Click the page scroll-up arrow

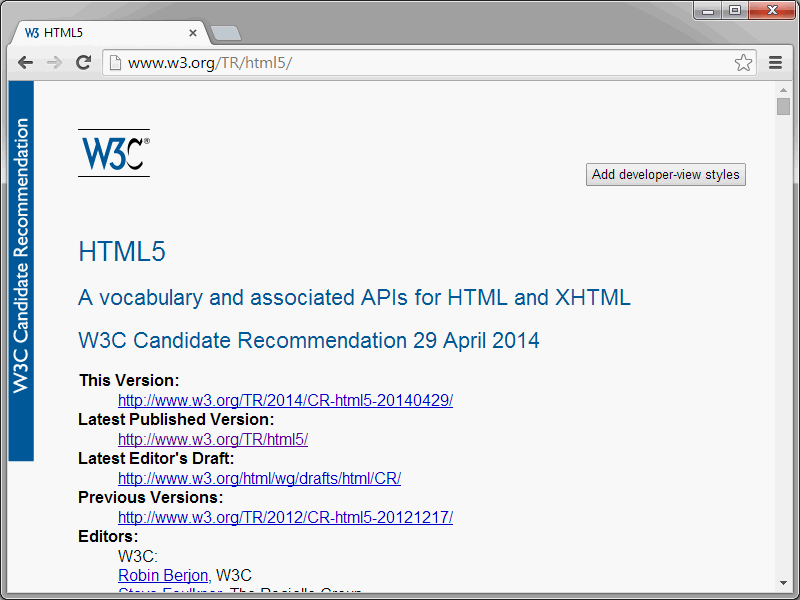783,90
